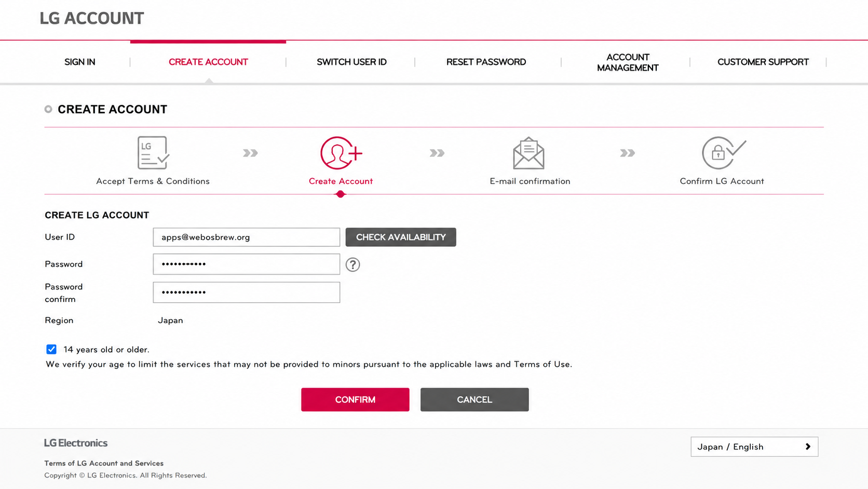868x489 pixels.
Task: Open the ACCOUNT MANAGEMENT tab
Action: (628, 62)
